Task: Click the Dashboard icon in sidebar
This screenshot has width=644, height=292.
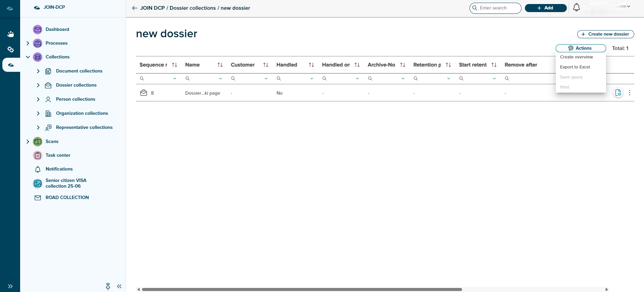Action: pos(38,30)
